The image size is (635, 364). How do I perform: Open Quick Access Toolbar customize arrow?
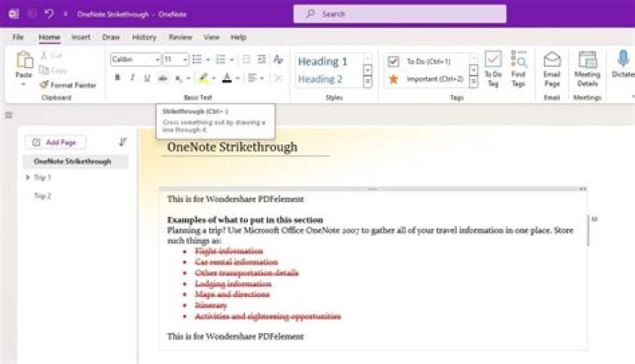tap(65, 14)
